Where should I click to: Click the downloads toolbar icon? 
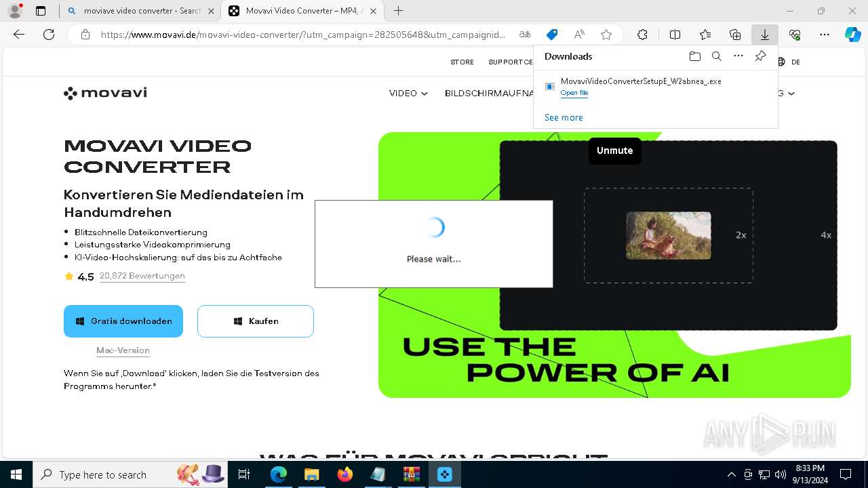765,35
